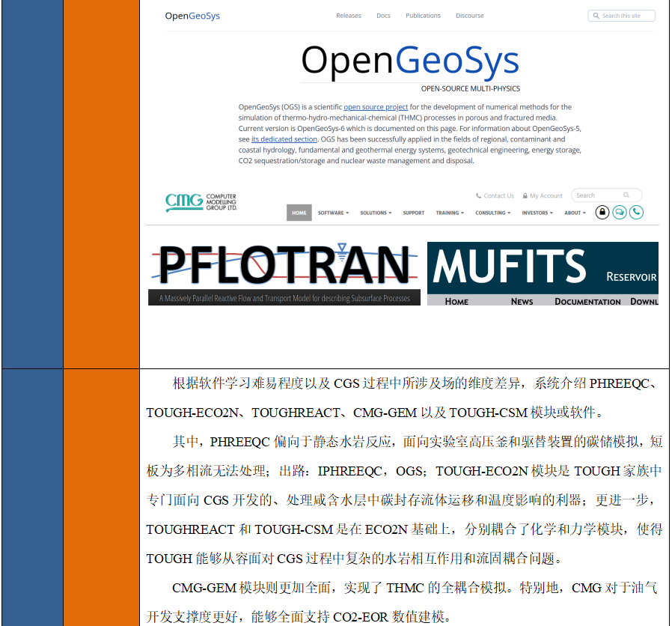Expand the INVESTORS dropdown menu
The width and height of the screenshot is (672, 626).
pos(537,213)
